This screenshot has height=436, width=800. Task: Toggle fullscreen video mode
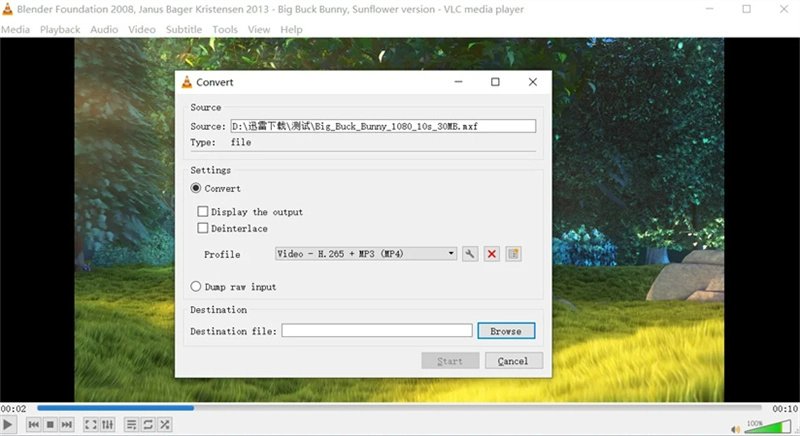point(90,424)
